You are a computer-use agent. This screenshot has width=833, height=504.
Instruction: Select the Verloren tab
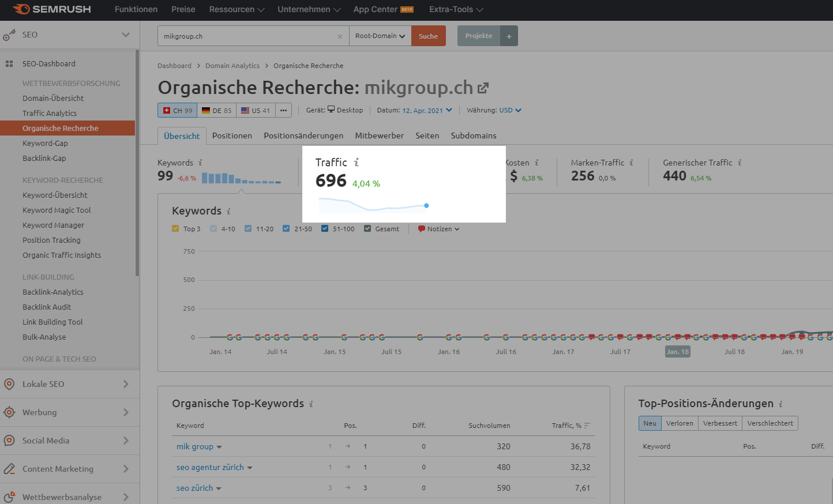click(680, 423)
